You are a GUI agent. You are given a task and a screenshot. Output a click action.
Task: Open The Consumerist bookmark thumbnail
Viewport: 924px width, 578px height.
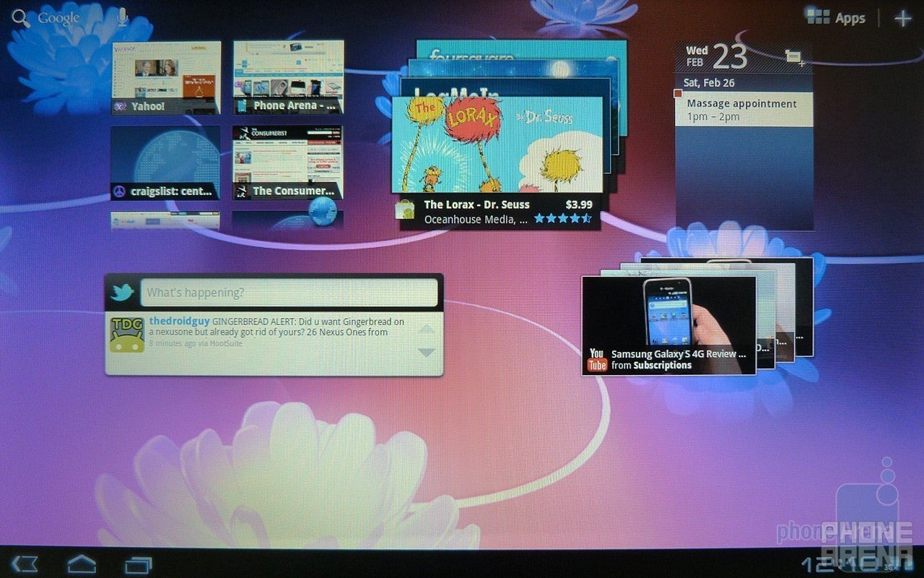[x=288, y=163]
